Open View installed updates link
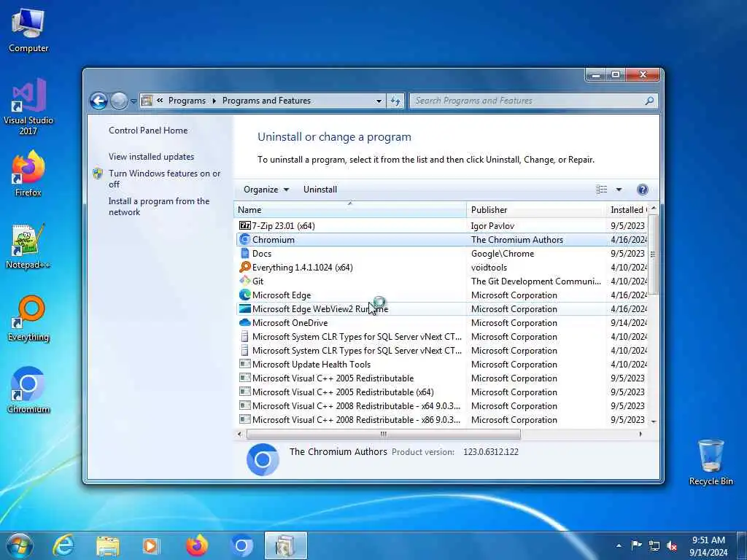Image resolution: width=747 pixels, height=560 pixels. tap(151, 157)
